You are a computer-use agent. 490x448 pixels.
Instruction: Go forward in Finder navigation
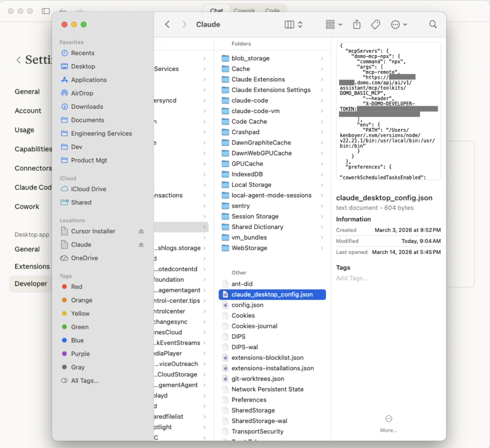click(184, 25)
